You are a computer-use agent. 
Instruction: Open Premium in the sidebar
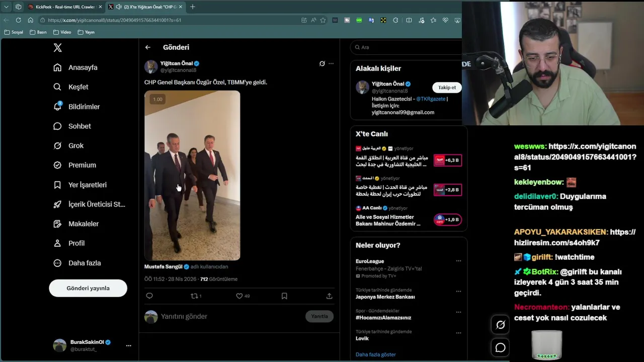(74, 165)
